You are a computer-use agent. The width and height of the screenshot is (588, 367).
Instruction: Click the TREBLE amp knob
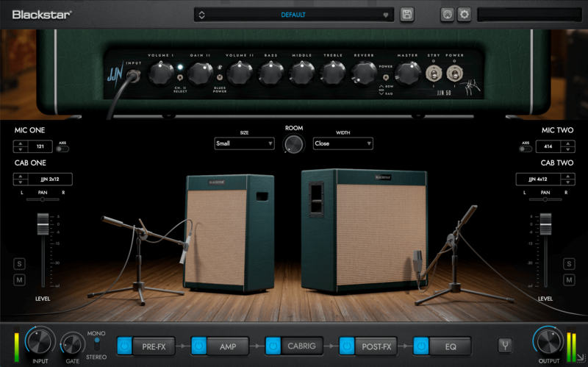(x=333, y=74)
